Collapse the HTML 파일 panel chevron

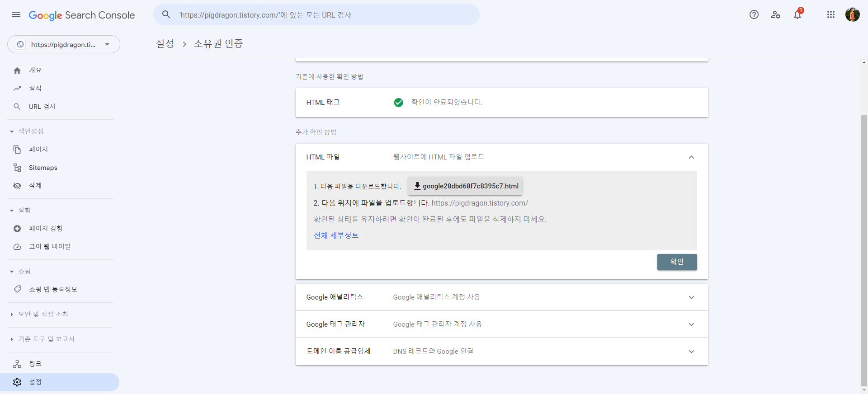coord(691,157)
